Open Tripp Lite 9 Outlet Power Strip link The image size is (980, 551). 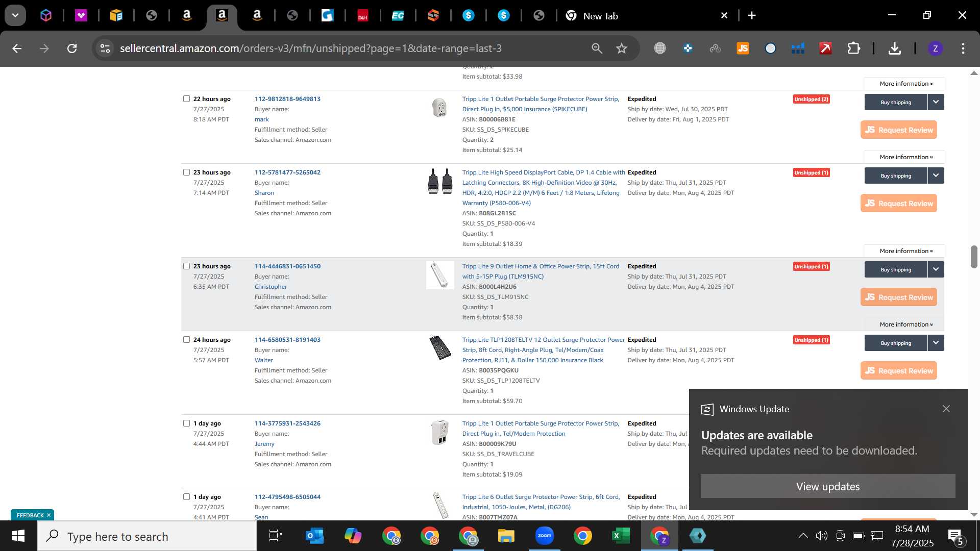click(x=541, y=271)
